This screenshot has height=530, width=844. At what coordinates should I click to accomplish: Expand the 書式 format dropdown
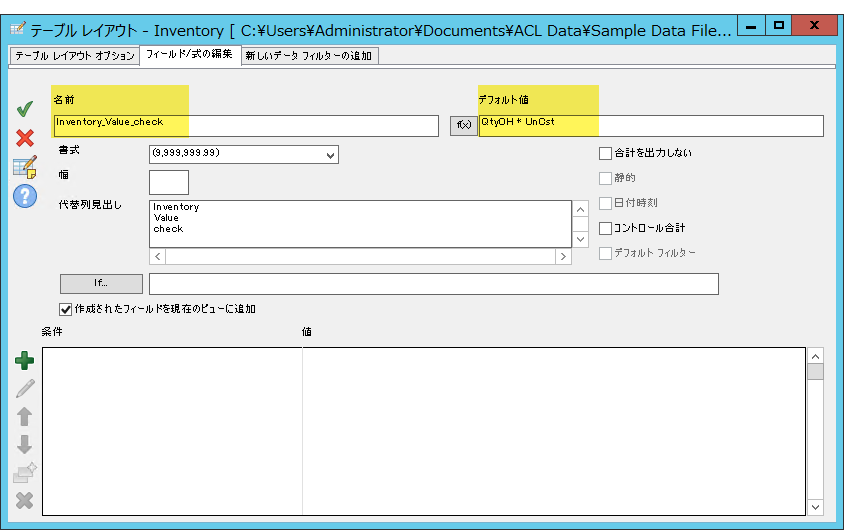(330, 154)
